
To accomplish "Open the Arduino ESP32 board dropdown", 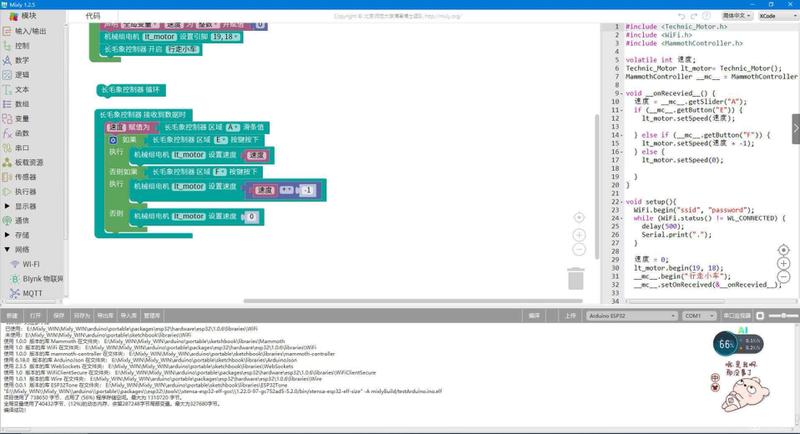I will point(632,316).
